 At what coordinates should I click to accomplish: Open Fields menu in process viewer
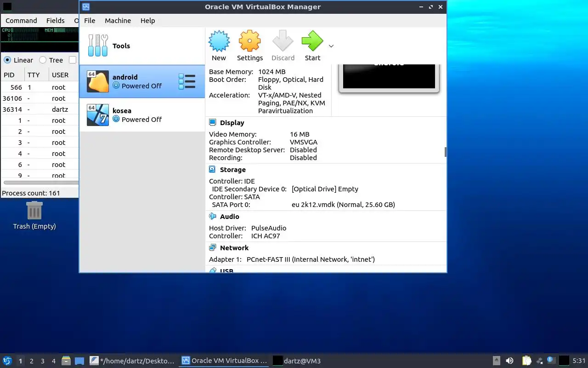point(55,21)
